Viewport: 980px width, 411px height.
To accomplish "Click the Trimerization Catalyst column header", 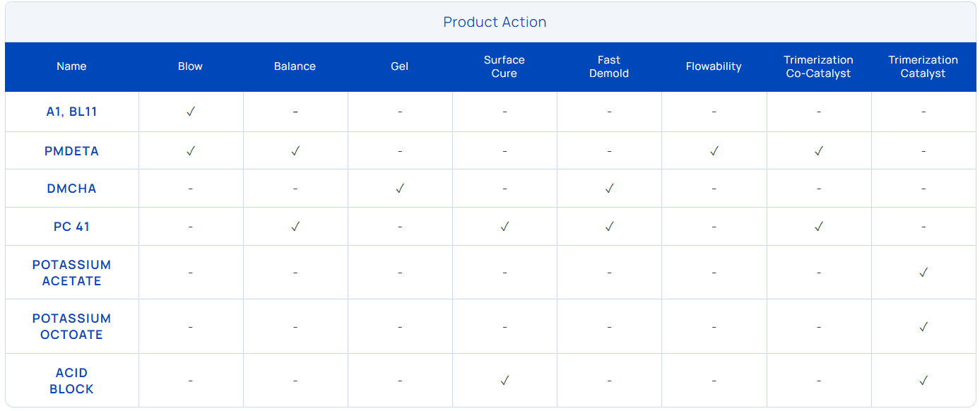I will pyautogui.click(x=923, y=66).
